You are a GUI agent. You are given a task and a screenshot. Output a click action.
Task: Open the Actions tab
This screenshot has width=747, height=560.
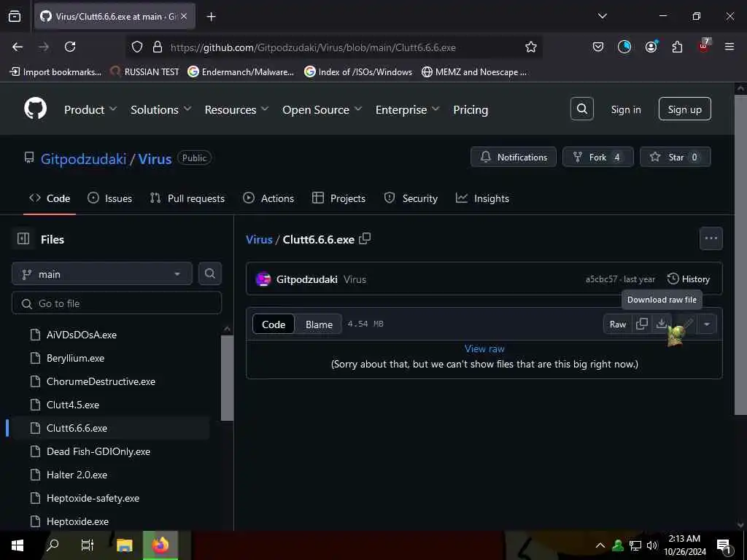(268, 198)
